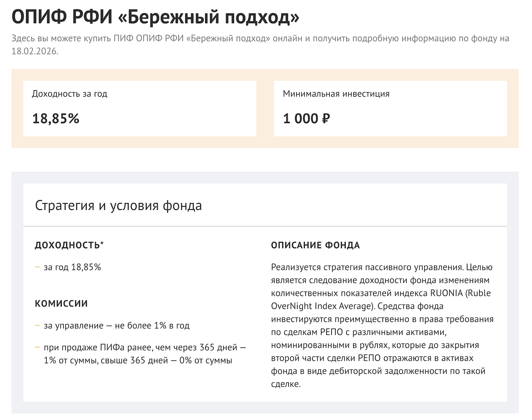Viewport: 532px width, 420px height.
Task: Click the orange dash bullet before "при продаже ПИФа"
Action: (x=37, y=347)
